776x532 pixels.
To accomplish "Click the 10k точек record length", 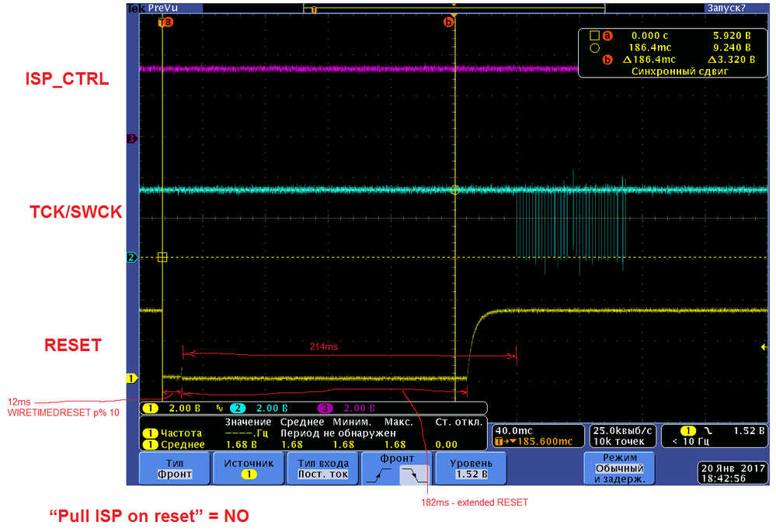I will pos(618,441).
